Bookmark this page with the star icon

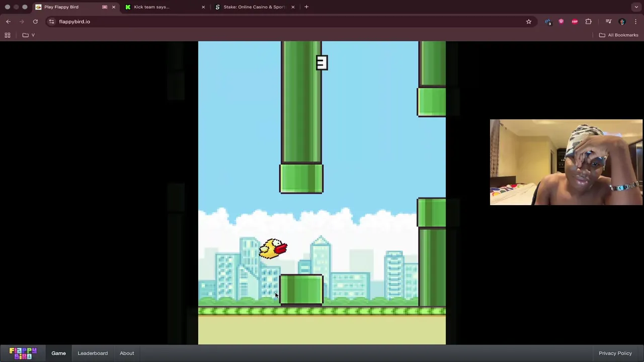[528, 22]
